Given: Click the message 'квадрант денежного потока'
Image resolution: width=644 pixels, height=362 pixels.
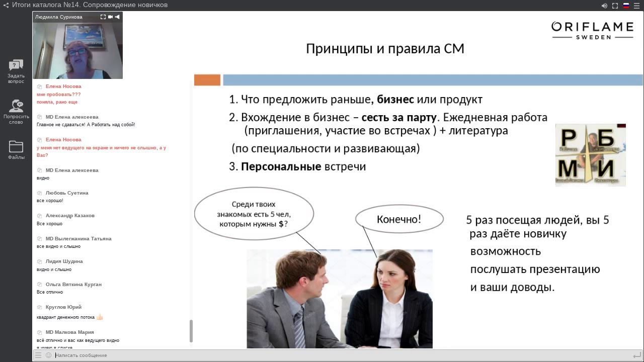Looking at the screenshot, I should click(66, 318).
